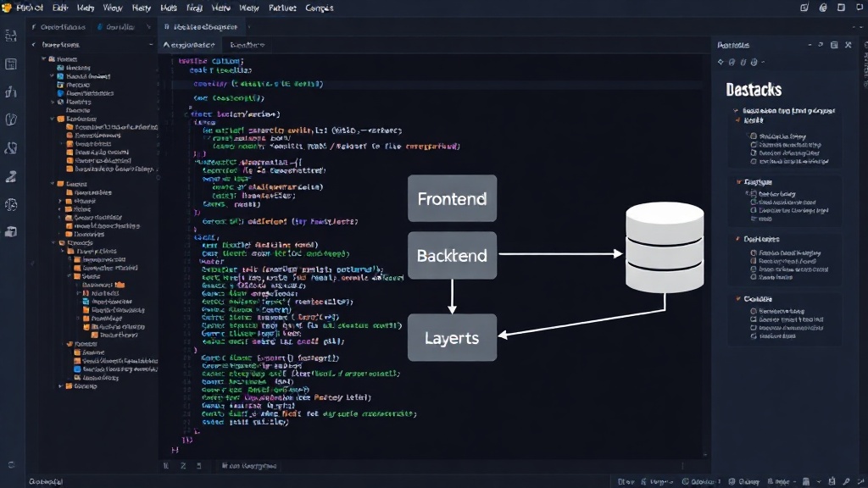Open the last menu in the menu bar

click(320, 8)
